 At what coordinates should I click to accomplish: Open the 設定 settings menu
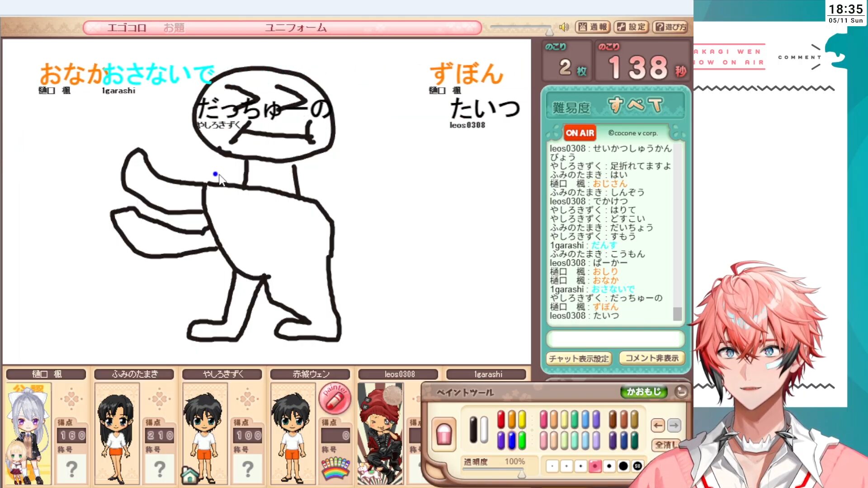point(632,27)
